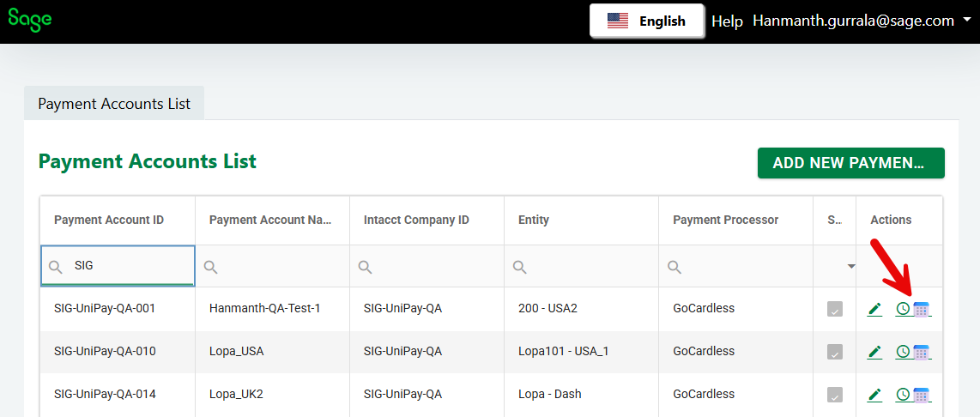Click GoCardless in SIG-UniPay-QA-010 row
This screenshot has height=417, width=980.
(704, 351)
